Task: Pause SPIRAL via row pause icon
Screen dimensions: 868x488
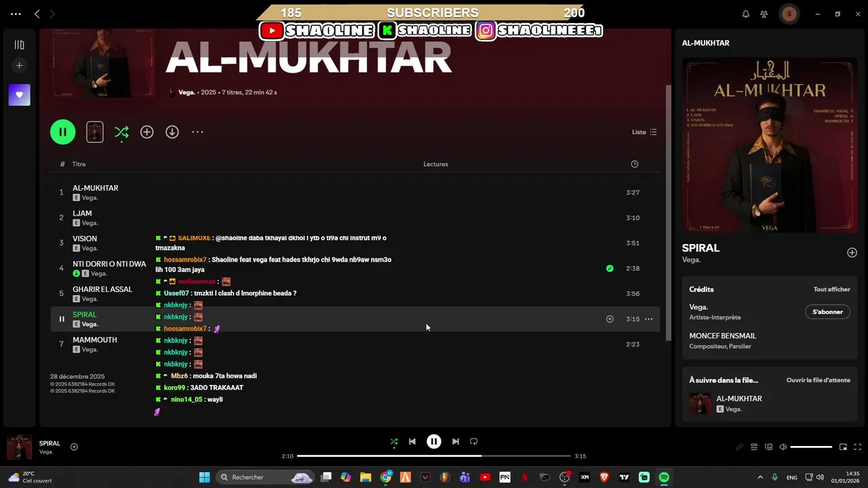Action: tap(61, 319)
